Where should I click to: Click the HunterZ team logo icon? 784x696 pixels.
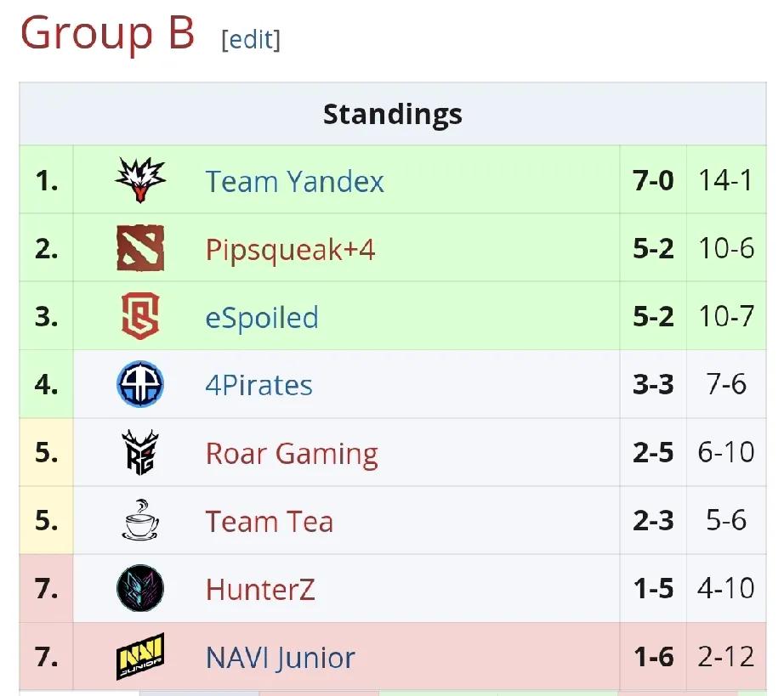click(x=140, y=589)
